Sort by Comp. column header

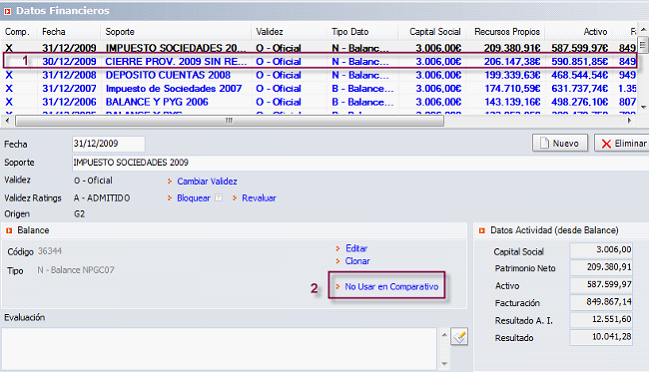(17, 32)
